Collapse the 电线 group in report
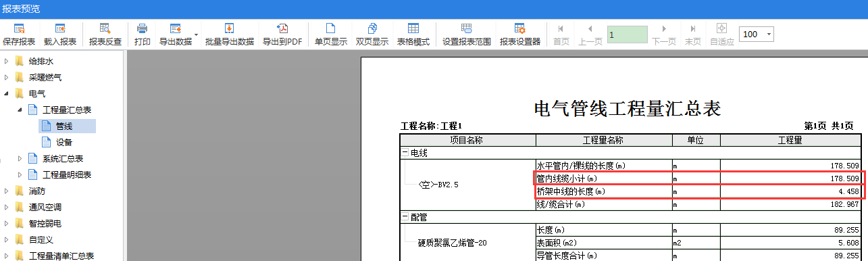Image resolution: width=868 pixels, height=261 pixels. click(x=405, y=153)
